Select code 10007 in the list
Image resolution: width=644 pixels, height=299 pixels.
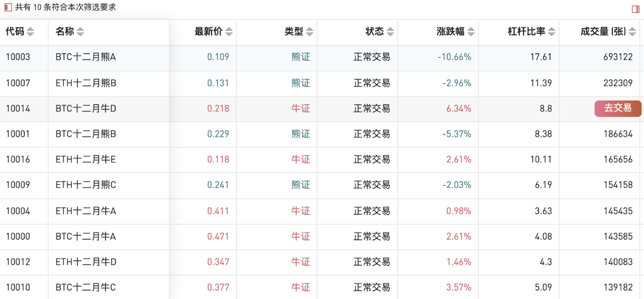(x=18, y=83)
